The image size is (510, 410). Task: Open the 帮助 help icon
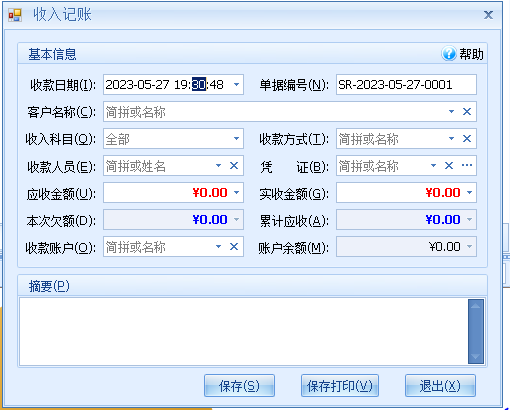449,53
